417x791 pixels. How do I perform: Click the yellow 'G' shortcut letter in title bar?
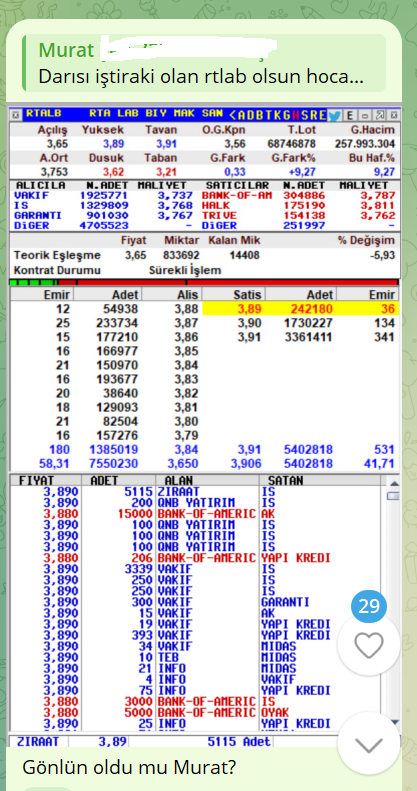[x=287, y=115]
